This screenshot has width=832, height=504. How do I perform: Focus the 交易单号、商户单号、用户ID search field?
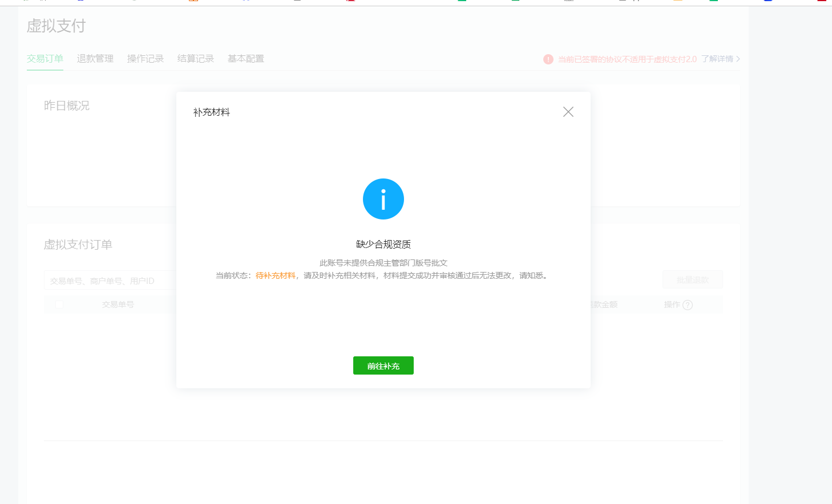(x=109, y=281)
